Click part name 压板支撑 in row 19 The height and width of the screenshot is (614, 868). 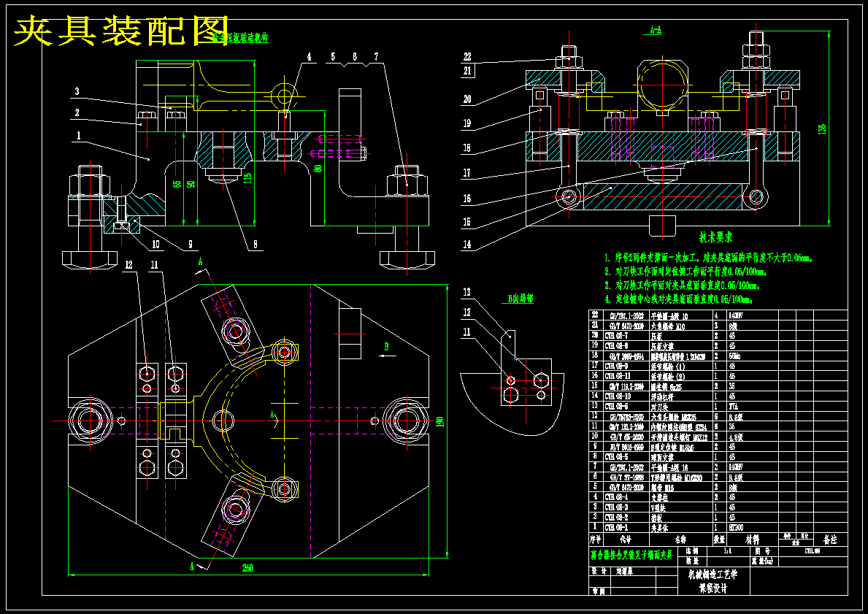click(662, 345)
